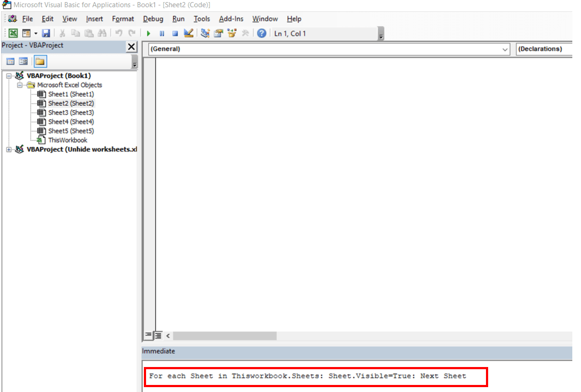This screenshot has height=392, width=581.
Task: Toggle Folders view in Project Explorer
Action: pyautogui.click(x=40, y=61)
